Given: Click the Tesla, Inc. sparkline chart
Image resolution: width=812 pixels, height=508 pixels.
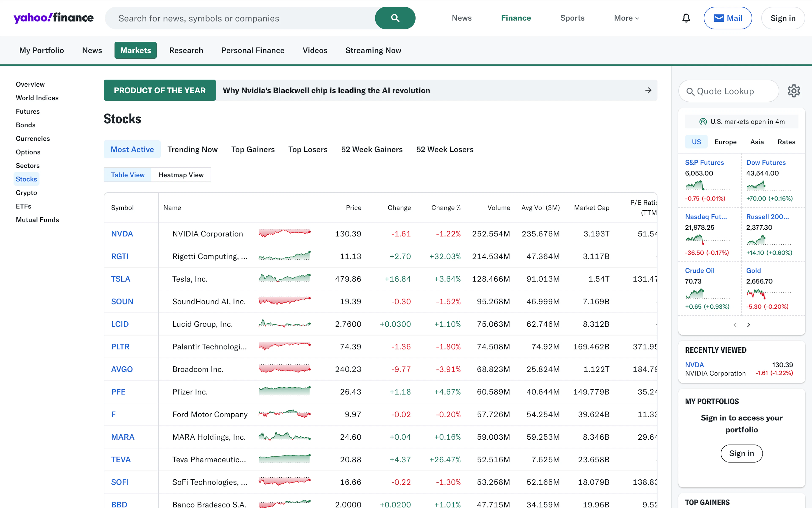Looking at the screenshot, I should coord(285,278).
